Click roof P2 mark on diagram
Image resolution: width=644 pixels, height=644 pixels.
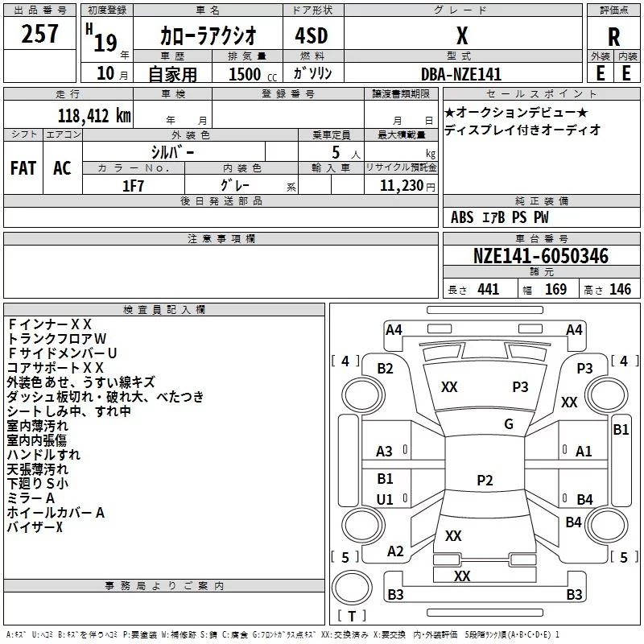click(x=485, y=480)
